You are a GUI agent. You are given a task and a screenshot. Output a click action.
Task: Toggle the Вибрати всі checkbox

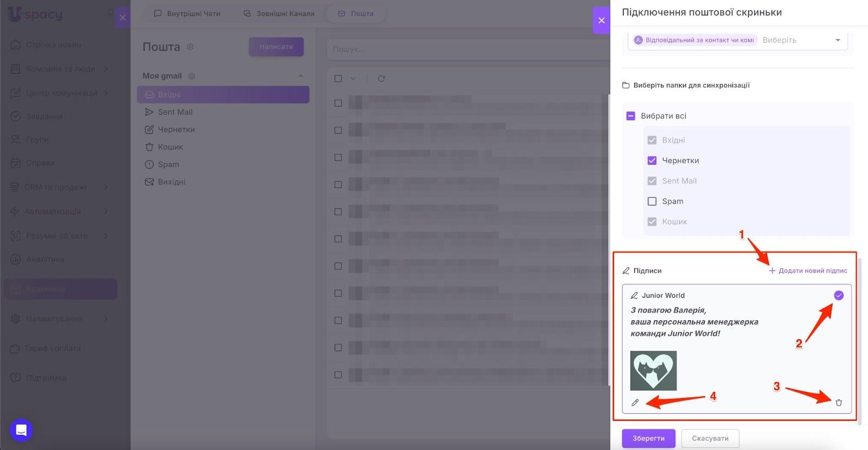pos(630,116)
